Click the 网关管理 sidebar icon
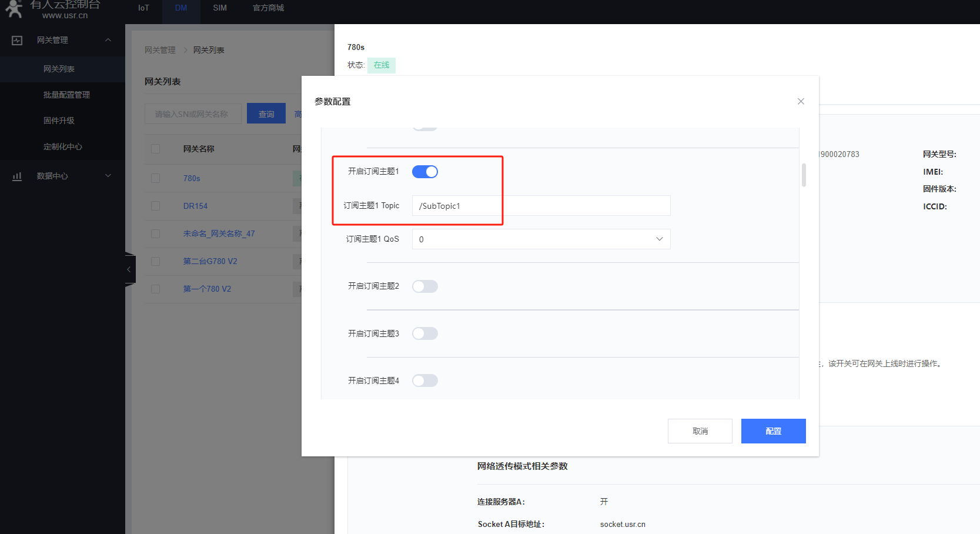The height and width of the screenshot is (534, 980). coord(17,41)
